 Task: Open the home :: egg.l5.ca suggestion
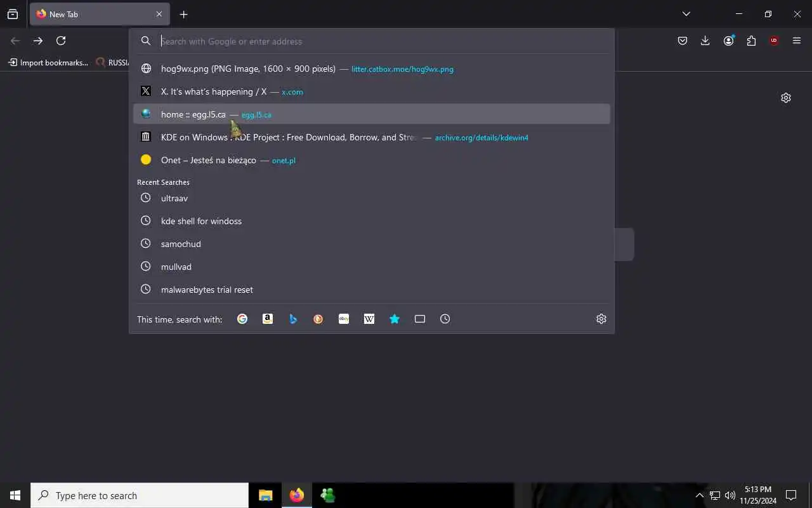click(372, 114)
